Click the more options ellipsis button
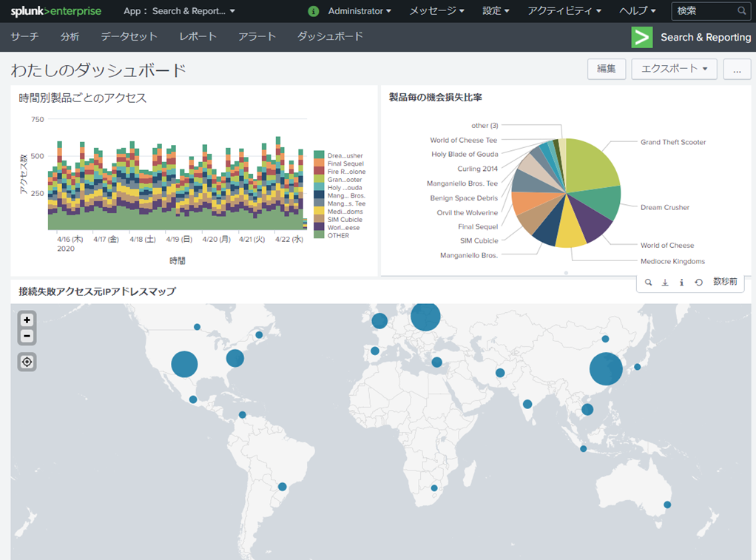 (737, 69)
